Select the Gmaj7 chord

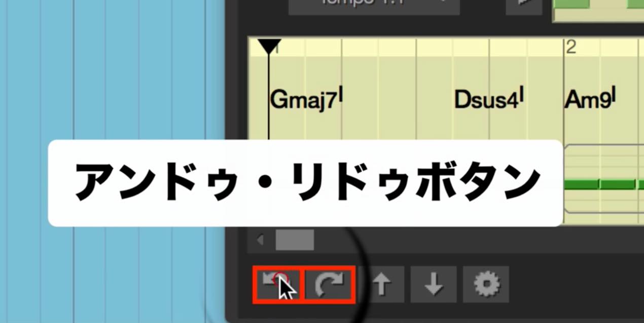tap(306, 100)
